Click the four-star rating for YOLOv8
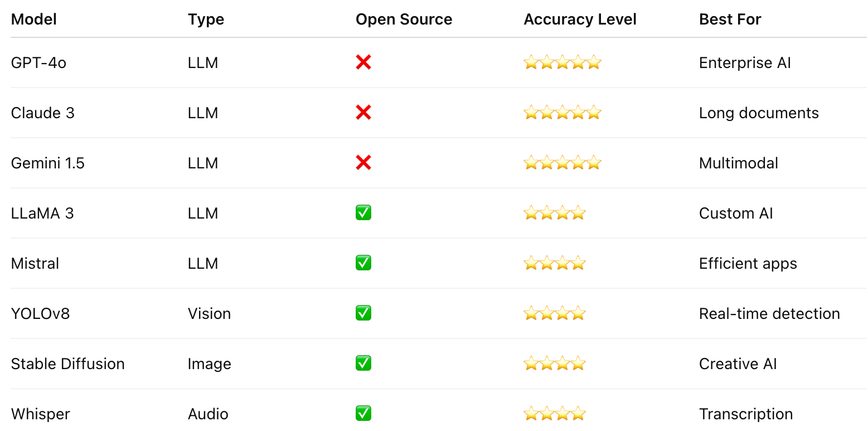This screenshot has height=431, width=868. tap(555, 313)
